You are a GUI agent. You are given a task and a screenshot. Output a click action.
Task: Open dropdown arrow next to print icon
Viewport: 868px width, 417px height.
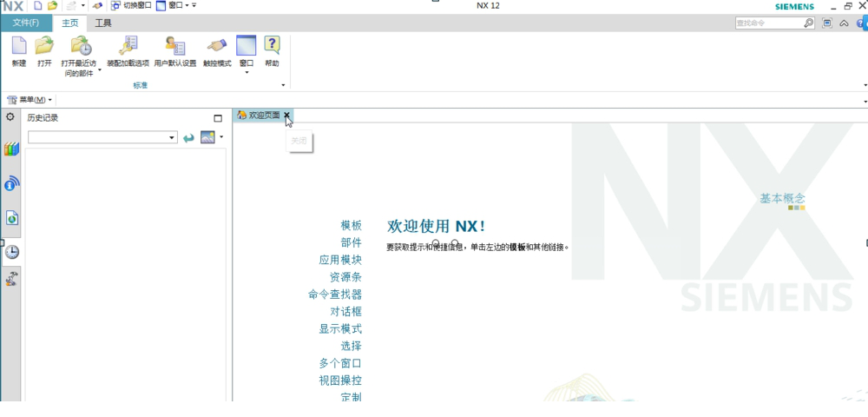coord(83,5)
